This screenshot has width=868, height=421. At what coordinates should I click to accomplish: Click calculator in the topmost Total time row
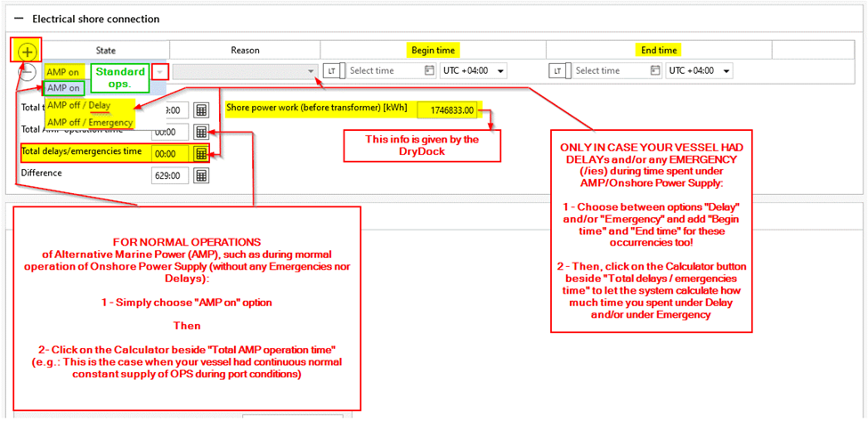(x=201, y=110)
